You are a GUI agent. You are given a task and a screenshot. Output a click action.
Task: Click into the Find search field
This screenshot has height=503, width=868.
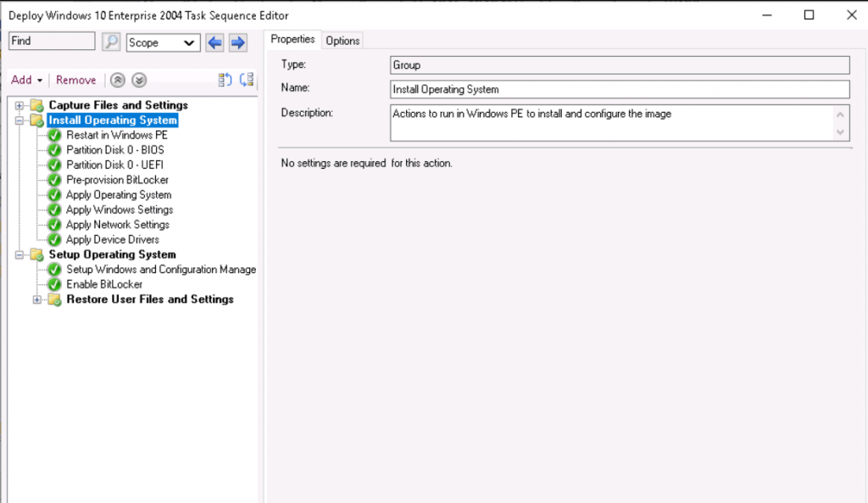point(52,42)
